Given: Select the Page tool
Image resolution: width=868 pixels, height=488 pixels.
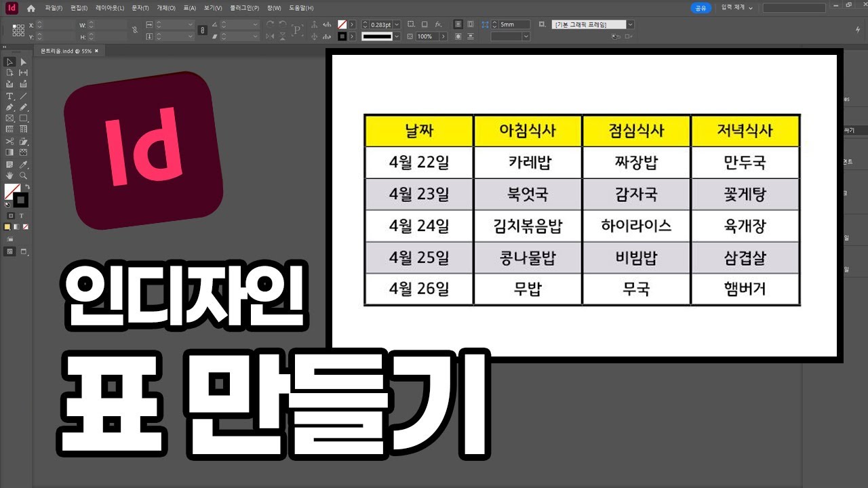Looking at the screenshot, I should [x=9, y=73].
